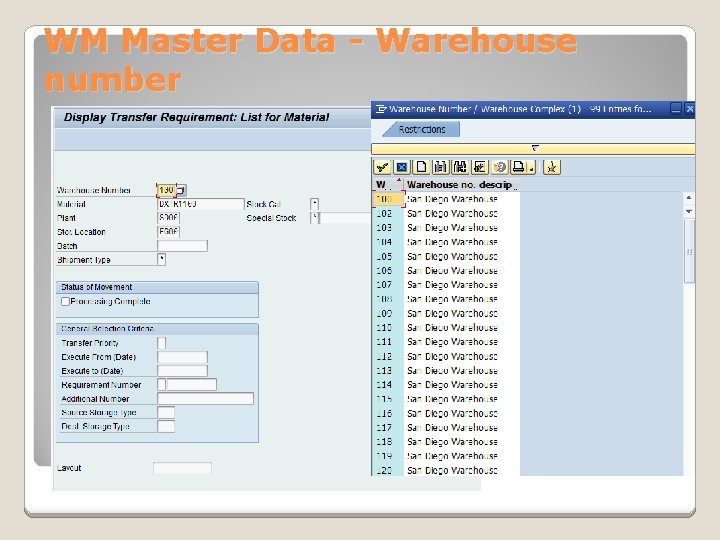Click the Requirement Number text field
Viewport: 720px width, 540px height.
(191, 385)
